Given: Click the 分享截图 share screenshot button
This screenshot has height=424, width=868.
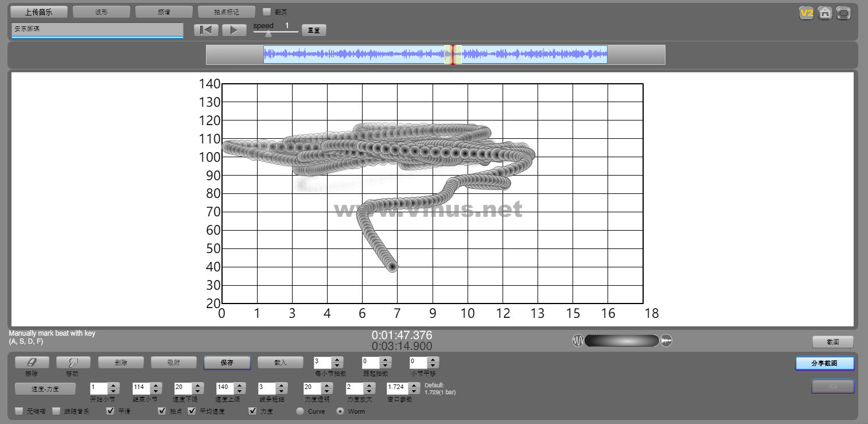Looking at the screenshot, I should point(824,363).
